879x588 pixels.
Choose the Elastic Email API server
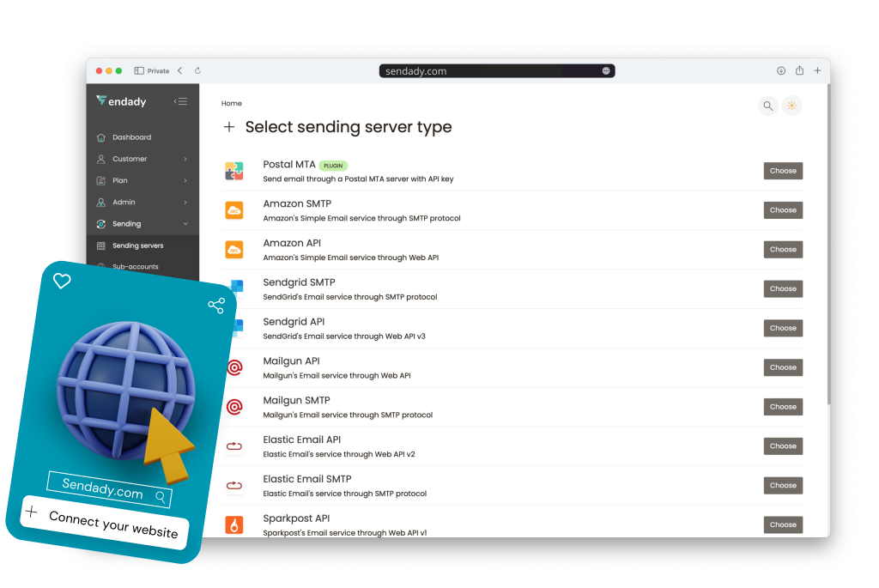[x=783, y=446]
